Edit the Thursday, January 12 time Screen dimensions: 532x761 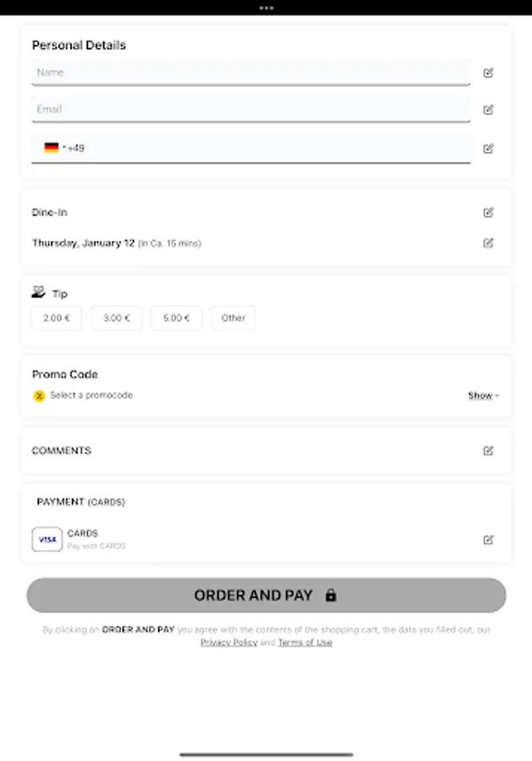click(x=488, y=243)
